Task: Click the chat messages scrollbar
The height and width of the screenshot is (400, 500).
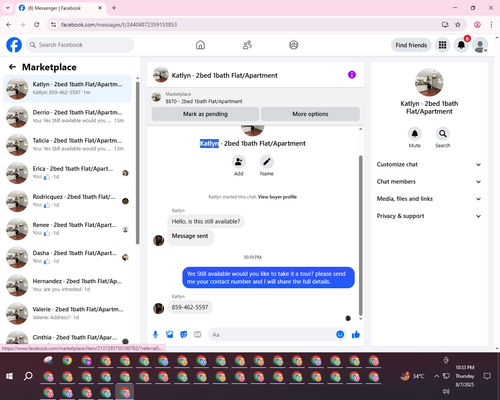Action: pyautogui.click(x=360, y=235)
